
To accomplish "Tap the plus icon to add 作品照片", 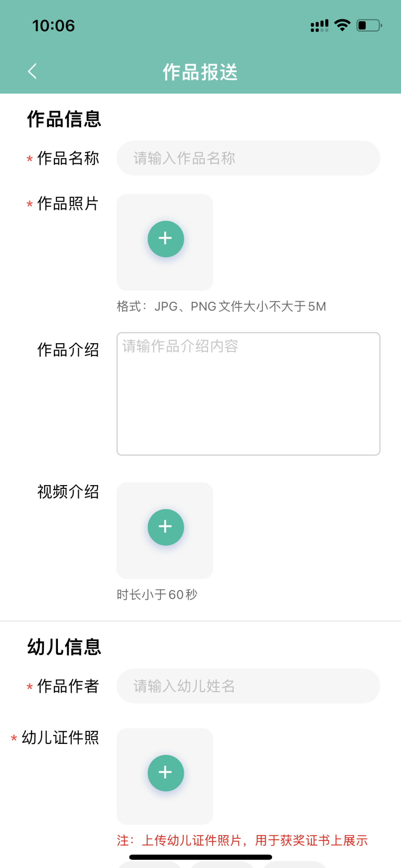I will pyautogui.click(x=166, y=239).
